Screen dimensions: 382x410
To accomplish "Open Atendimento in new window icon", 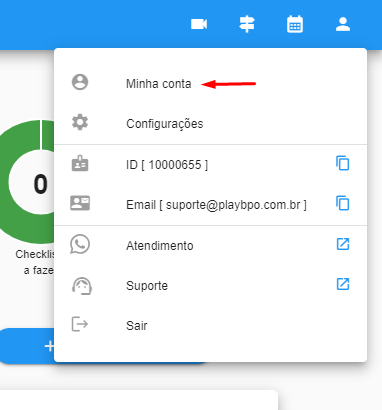I will coord(343,244).
